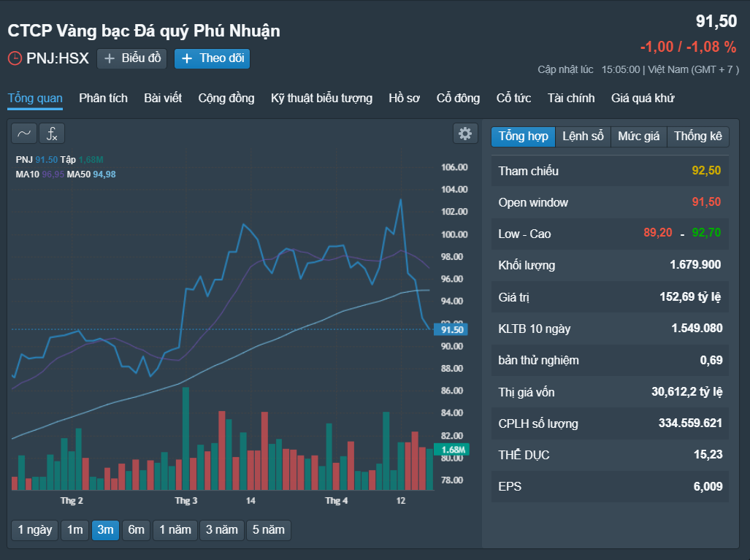This screenshot has height=560, width=750.
Task: Switch to the Tổng quan tab
Action: tap(35, 98)
